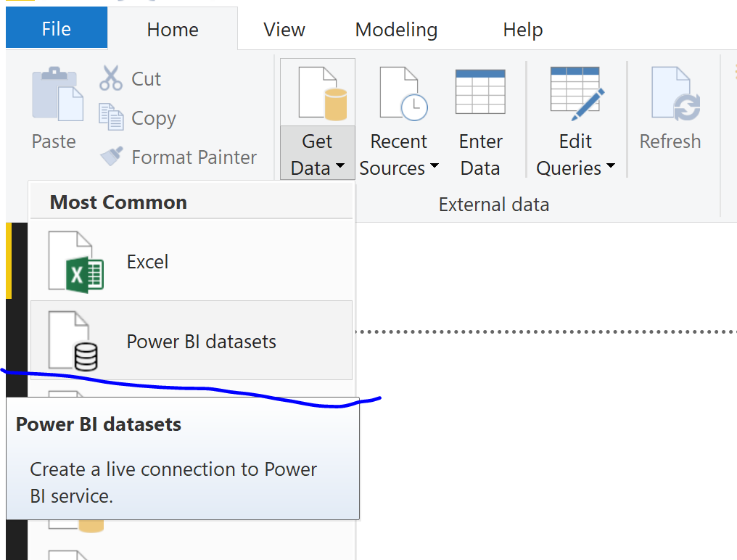Screen dimensions: 737x560
Task: Click the Excel file icon
Action: pos(75,262)
